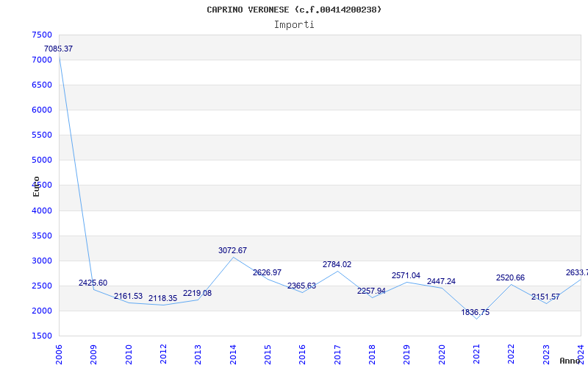The image size is (588, 368).
Task: Click y-axis value 6000
Action: [x=42, y=110]
